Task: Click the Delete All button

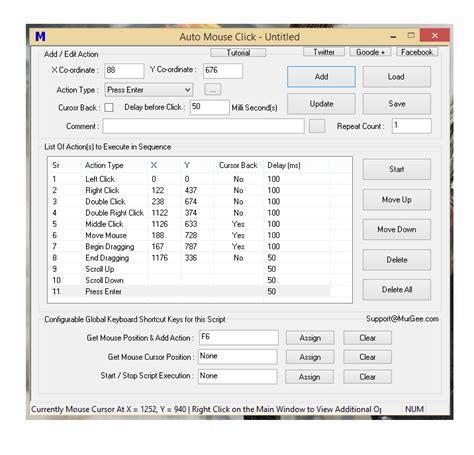Action: click(396, 290)
